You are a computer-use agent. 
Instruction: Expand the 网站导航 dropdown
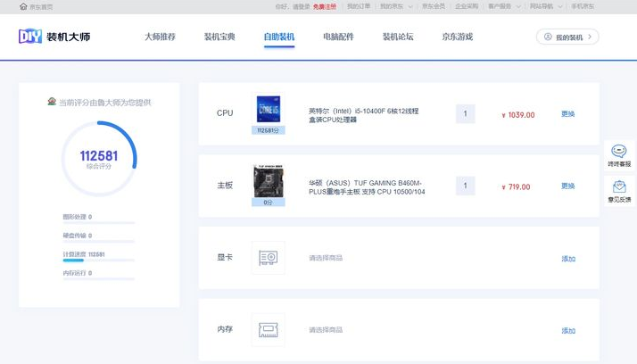[x=546, y=6]
